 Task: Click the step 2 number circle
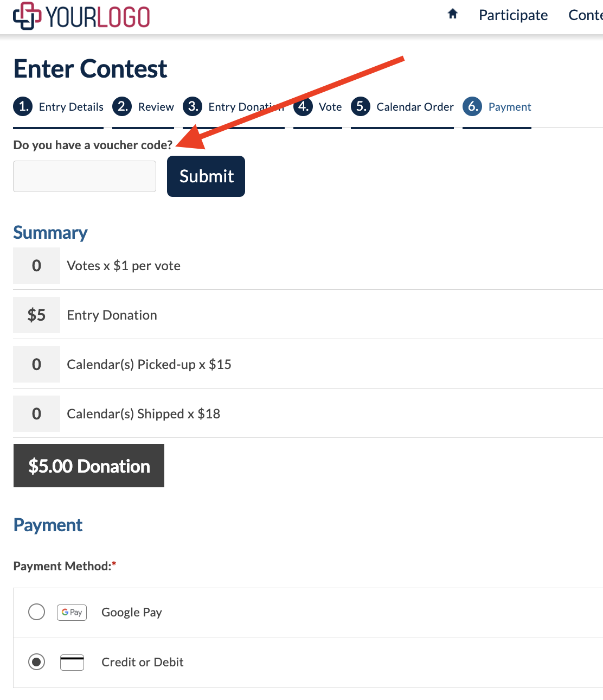click(122, 106)
